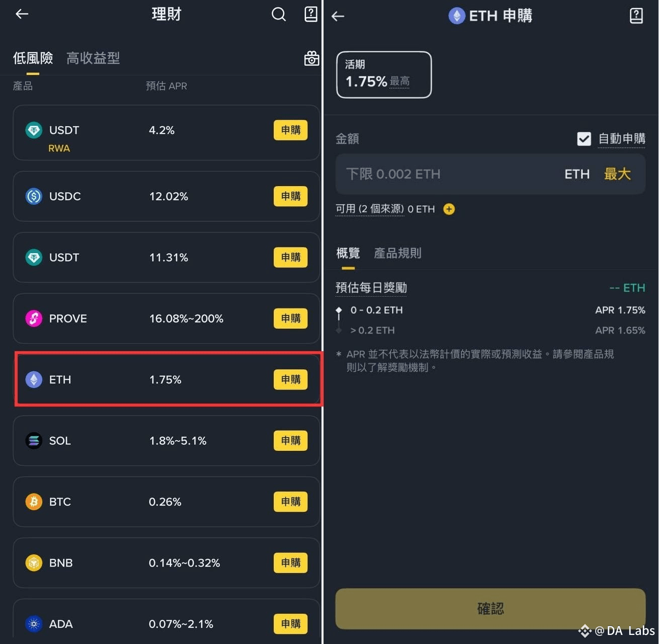Go back from ETH 申購 screen
The image size is (659, 644).
tap(338, 16)
